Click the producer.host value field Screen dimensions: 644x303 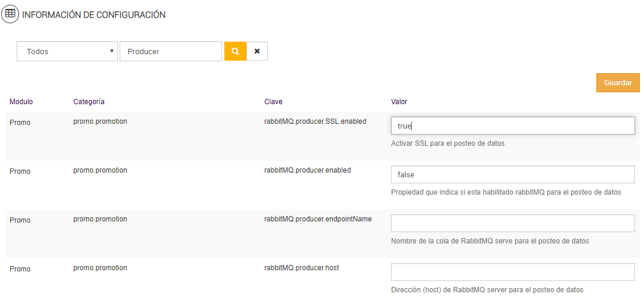(x=512, y=272)
